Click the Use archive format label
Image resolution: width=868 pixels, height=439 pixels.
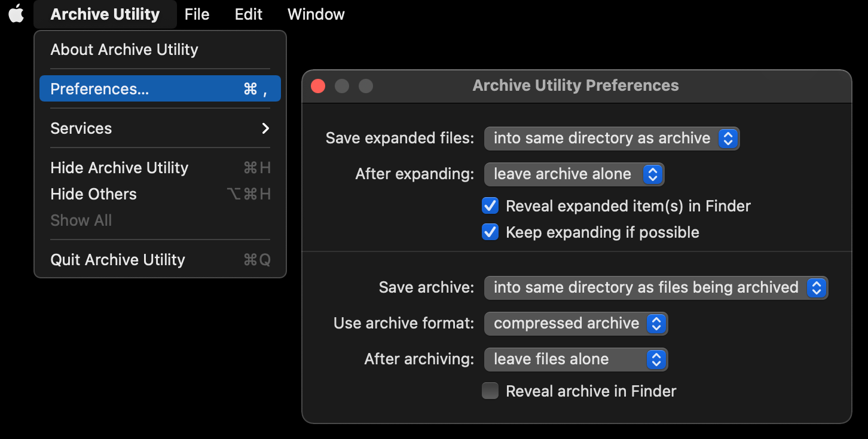(x=404, y=324)
